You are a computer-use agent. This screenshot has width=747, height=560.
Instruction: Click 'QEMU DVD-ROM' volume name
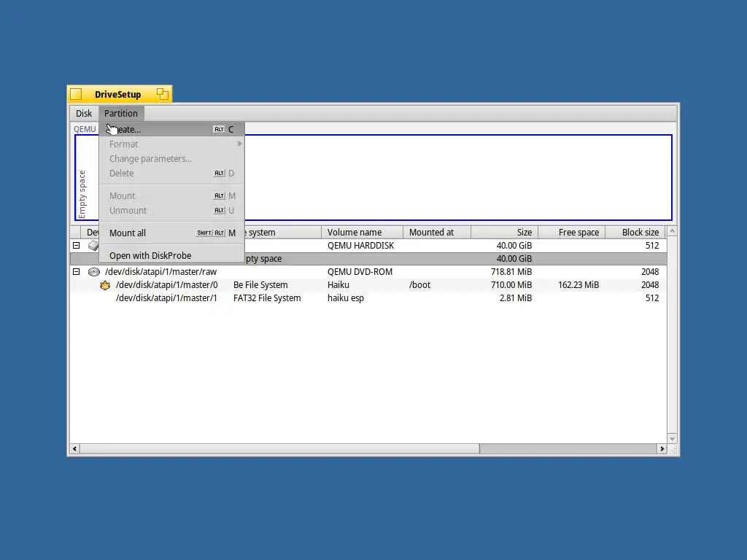[360, 272]
